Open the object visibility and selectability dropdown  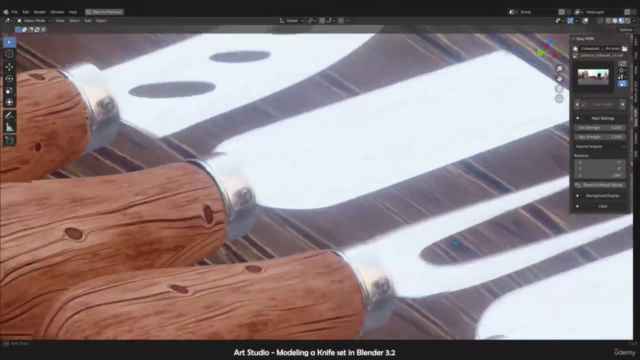tap(560, 20)
